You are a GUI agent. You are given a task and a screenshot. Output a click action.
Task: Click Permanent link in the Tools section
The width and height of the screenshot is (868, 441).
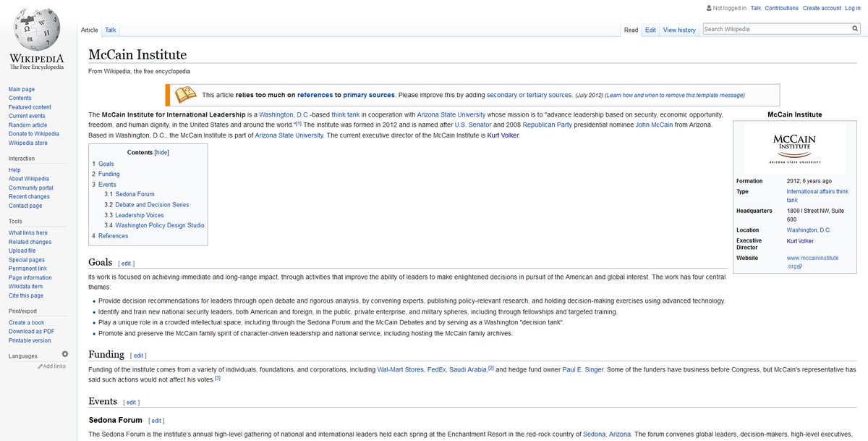[x=27, y=269]
